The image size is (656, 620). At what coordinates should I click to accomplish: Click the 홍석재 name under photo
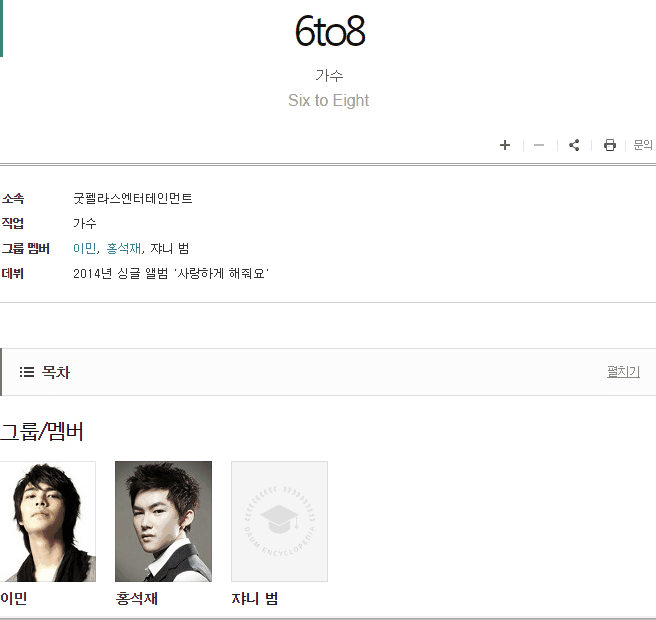pos(136,598)
